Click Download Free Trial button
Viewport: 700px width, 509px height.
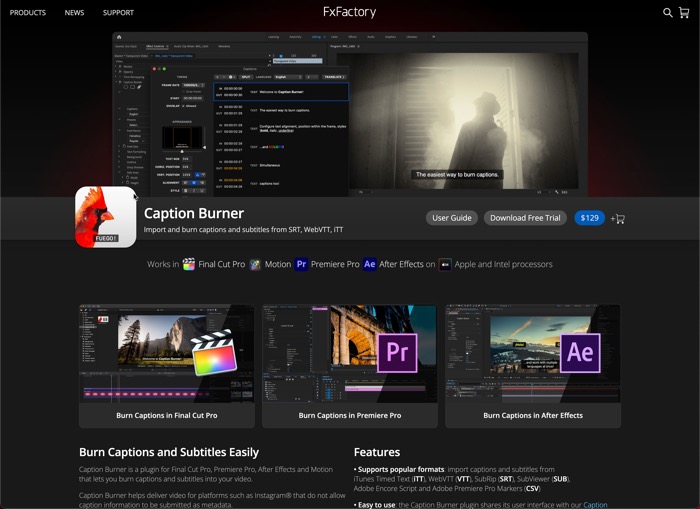pyautogui.click(x=525, y=218)
